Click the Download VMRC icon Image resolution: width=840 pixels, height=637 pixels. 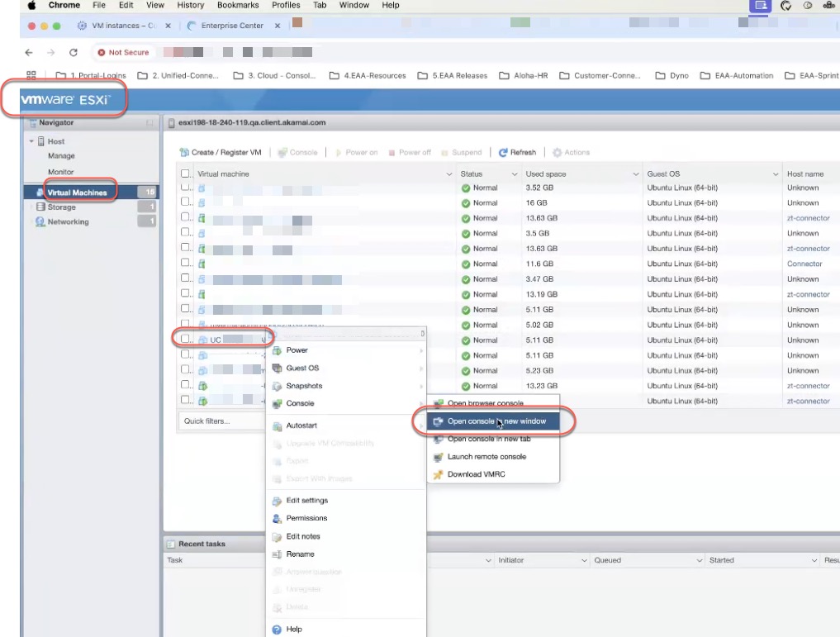pyautogui.click(x=439, y=474)
